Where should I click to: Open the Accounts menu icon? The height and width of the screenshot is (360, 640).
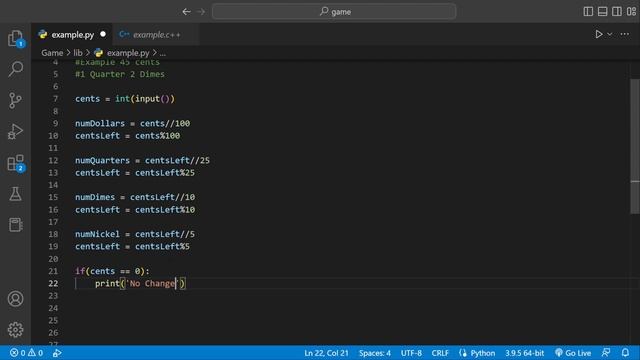(16, 299)
